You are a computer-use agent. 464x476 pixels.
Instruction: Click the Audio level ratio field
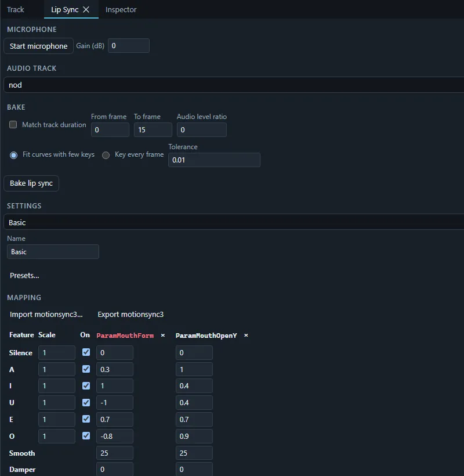202,129
